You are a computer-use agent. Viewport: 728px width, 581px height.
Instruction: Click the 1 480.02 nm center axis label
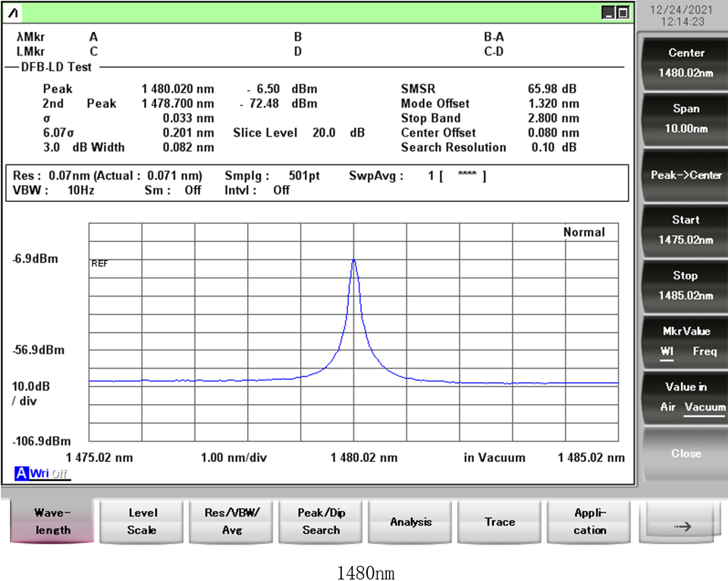click(364, 458)
